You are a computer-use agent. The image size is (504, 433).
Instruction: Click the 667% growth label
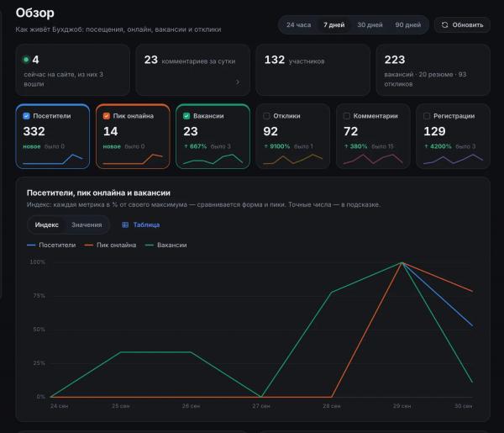tap(195, 146)
